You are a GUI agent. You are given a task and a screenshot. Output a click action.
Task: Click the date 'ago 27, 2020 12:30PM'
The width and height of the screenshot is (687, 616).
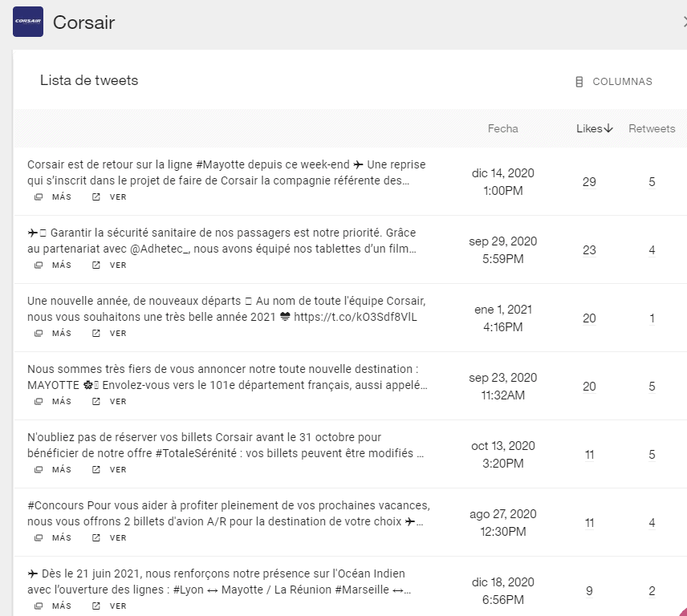click(503, 523)
